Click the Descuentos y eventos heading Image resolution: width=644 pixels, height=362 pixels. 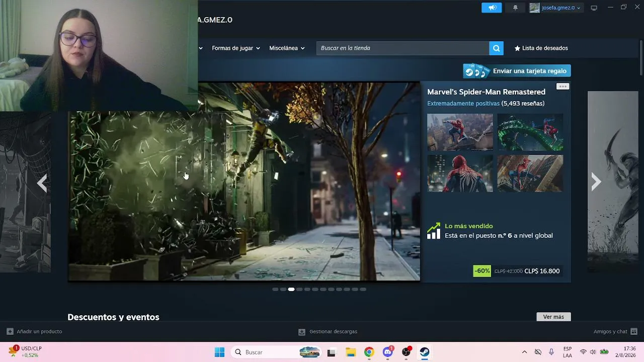coord(113,317)
